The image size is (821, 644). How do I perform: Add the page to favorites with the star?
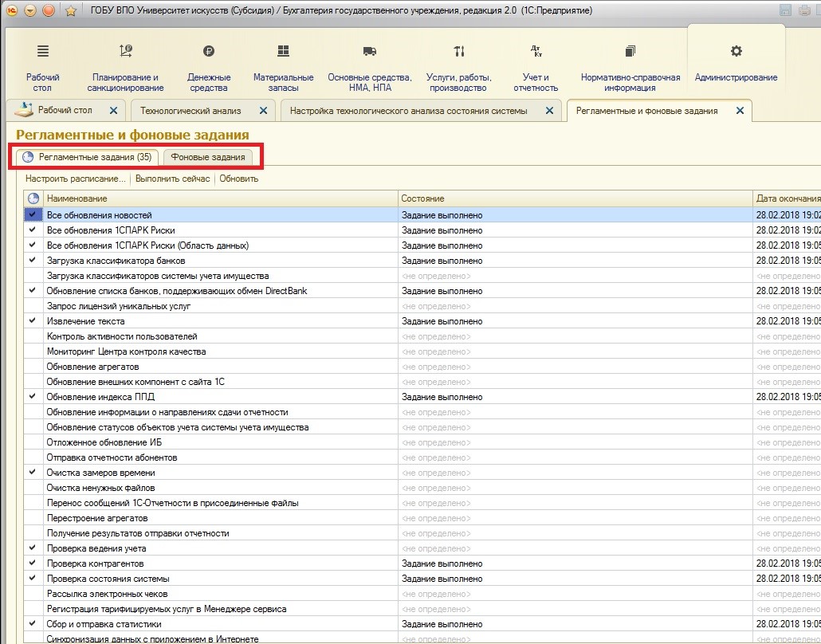[x=70, y=10]
